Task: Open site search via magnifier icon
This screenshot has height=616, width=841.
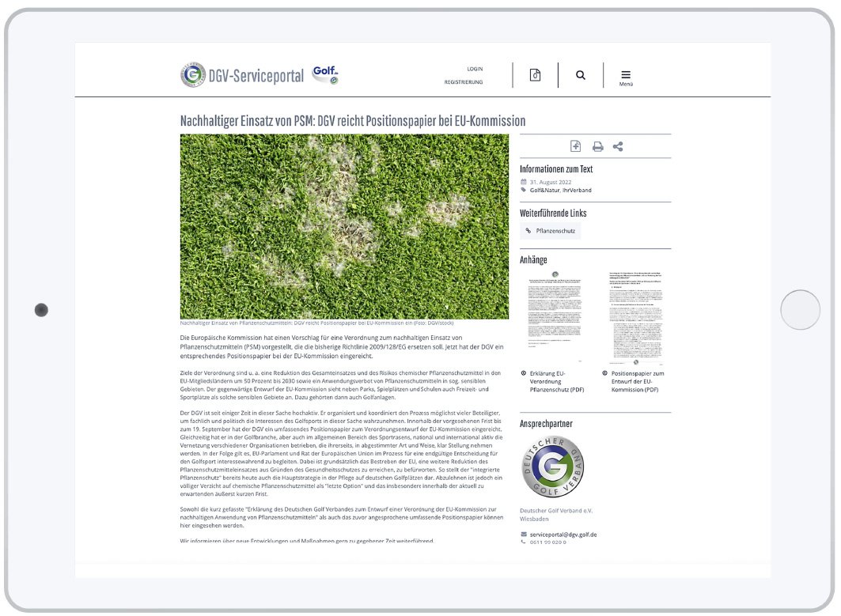Action: [x=581, y=75]
